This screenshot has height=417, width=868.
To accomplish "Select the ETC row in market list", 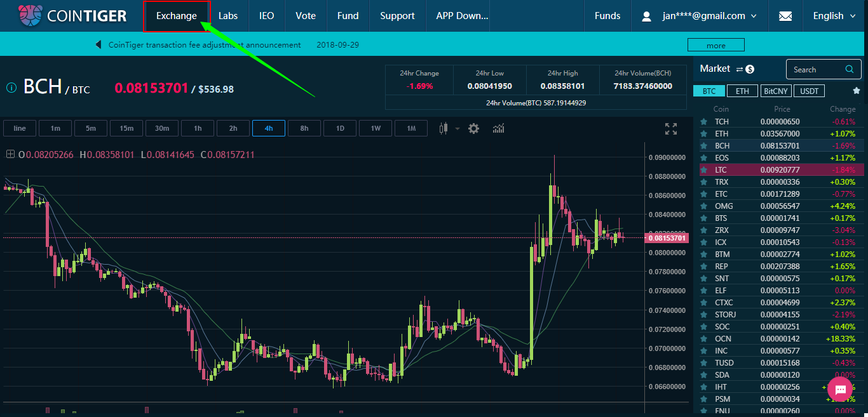I will tap(782, 194).
